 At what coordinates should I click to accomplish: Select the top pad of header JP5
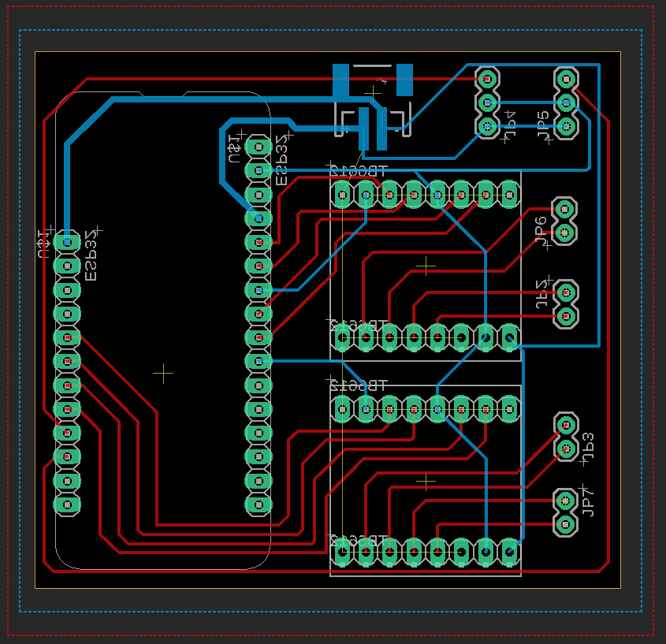565,79
